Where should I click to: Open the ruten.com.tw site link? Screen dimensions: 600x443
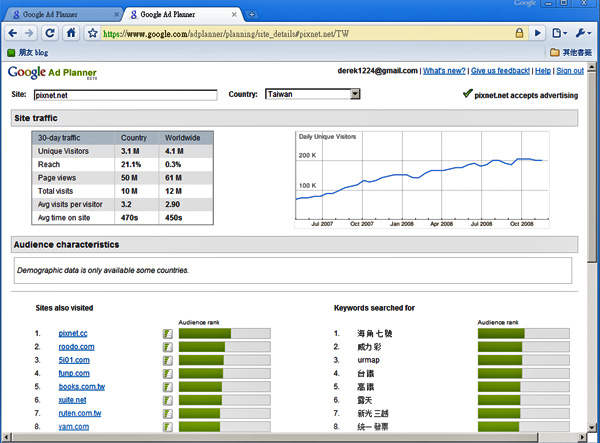(x=80, y=413)
